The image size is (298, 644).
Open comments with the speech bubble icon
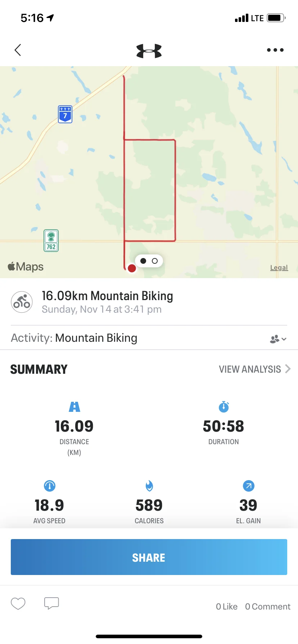(51, 603)
